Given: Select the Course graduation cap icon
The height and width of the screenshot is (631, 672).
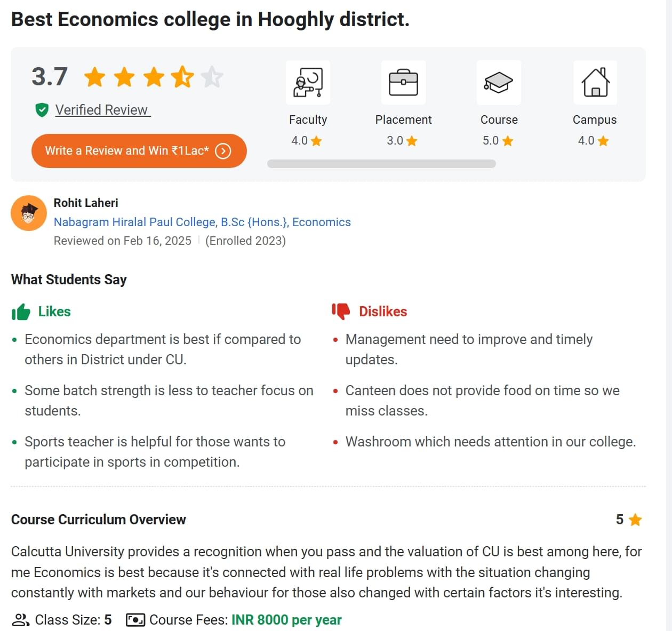Looking at the screenshot, I should tap(499, 83).
